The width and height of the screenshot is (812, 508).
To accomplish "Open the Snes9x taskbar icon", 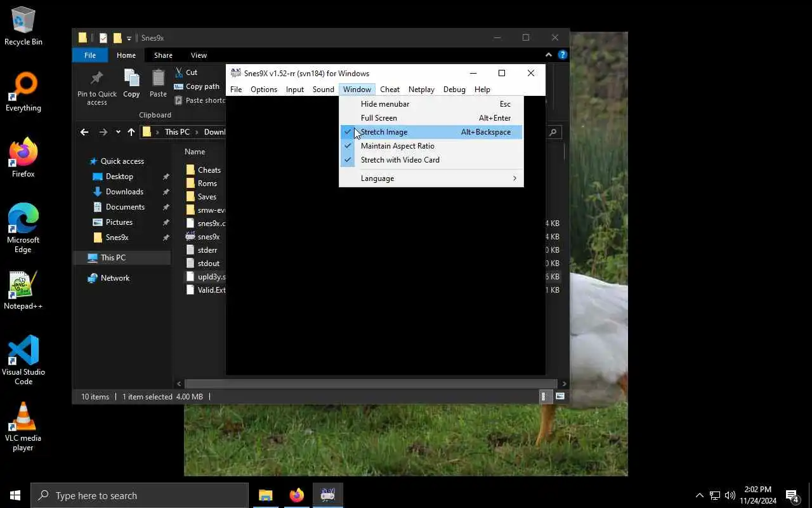I will pos(328,495).
